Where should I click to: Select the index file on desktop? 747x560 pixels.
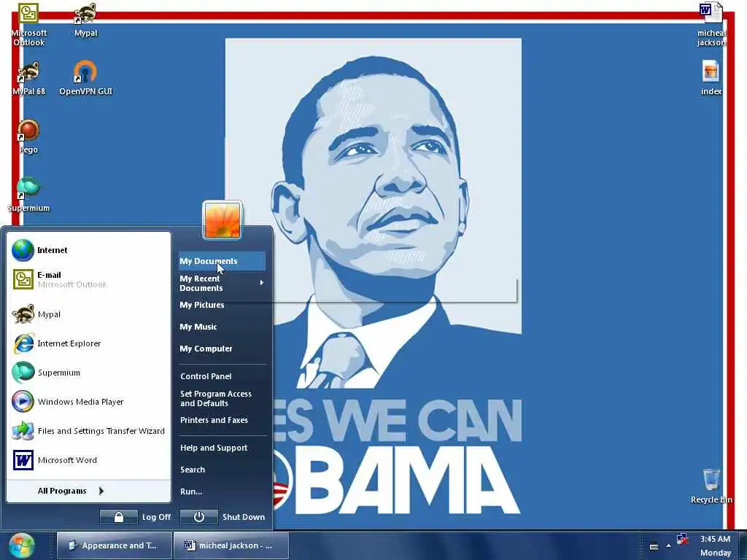(x=711, y=77)
